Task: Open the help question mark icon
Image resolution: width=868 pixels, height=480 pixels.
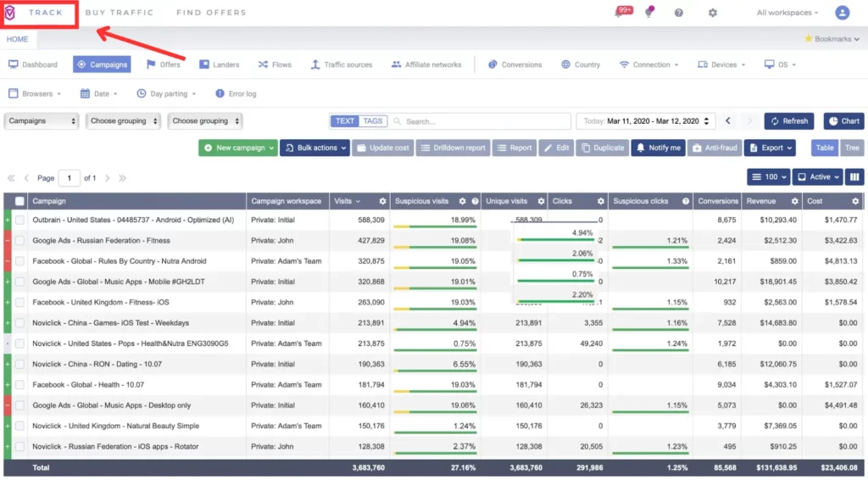Action: point(679,13)
